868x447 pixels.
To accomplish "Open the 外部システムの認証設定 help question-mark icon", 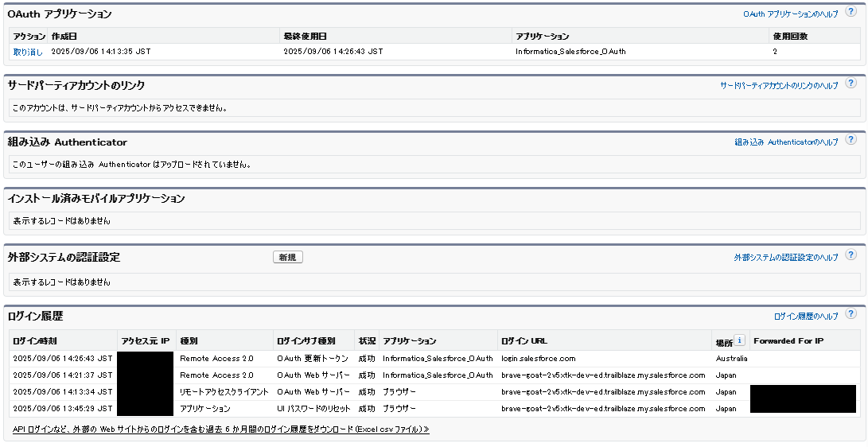I will pos(850,255).
